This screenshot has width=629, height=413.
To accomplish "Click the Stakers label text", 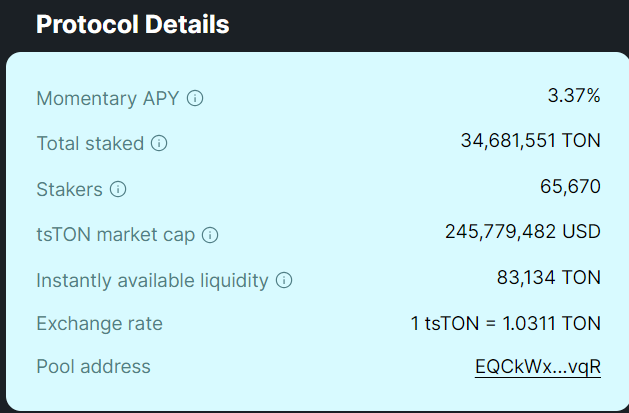I will point(69,189).
